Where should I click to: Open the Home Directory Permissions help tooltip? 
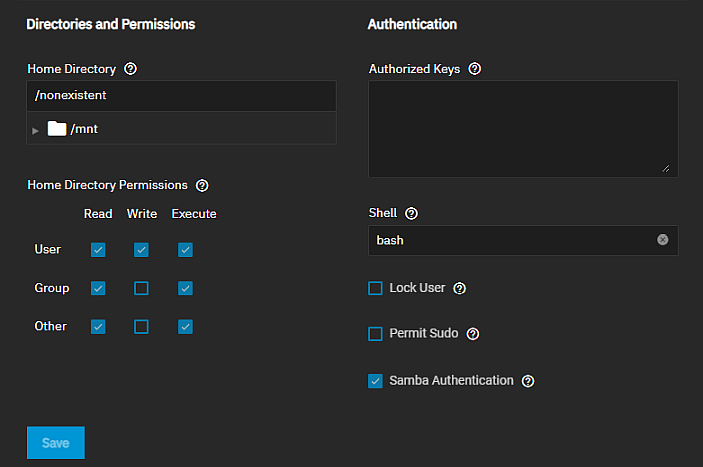[202, 185]
